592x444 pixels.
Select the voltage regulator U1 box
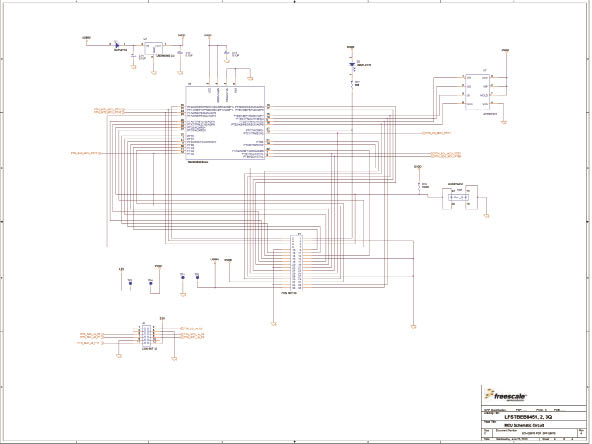click(x=154, y=48)
